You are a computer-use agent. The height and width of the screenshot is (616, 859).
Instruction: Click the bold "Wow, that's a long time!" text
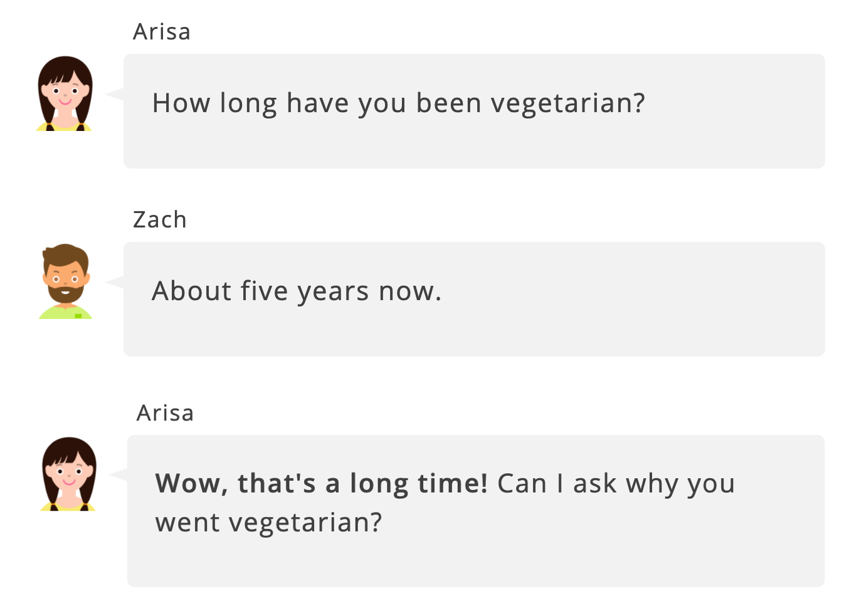[321, 484]
